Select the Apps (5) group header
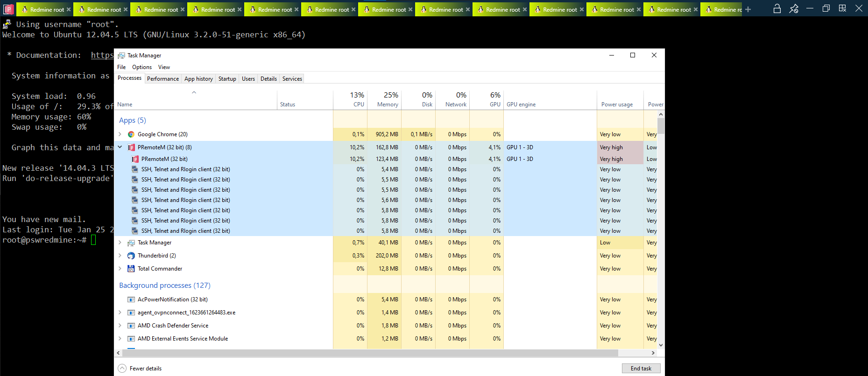Image resolution: width=868 pixels, height=376 pixels. tap(133, 120)
